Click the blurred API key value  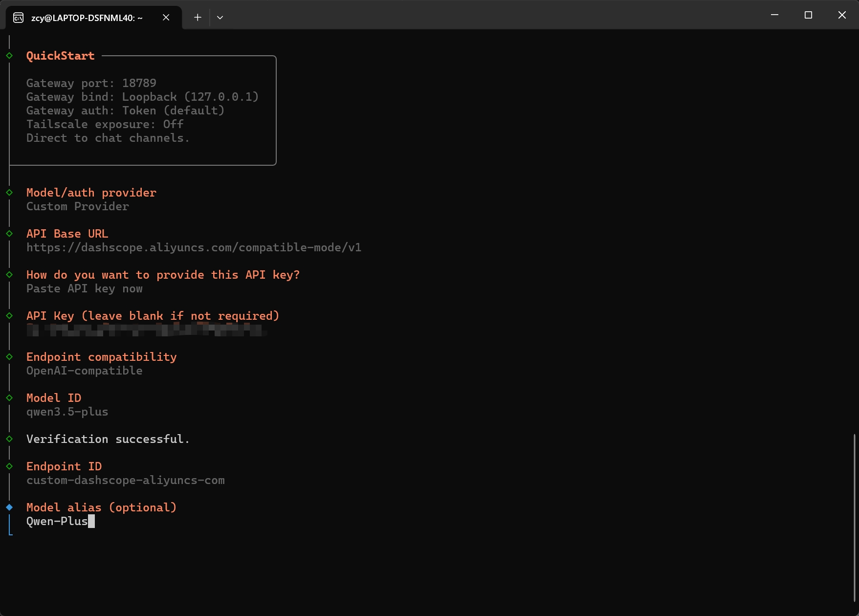(147, 330)
